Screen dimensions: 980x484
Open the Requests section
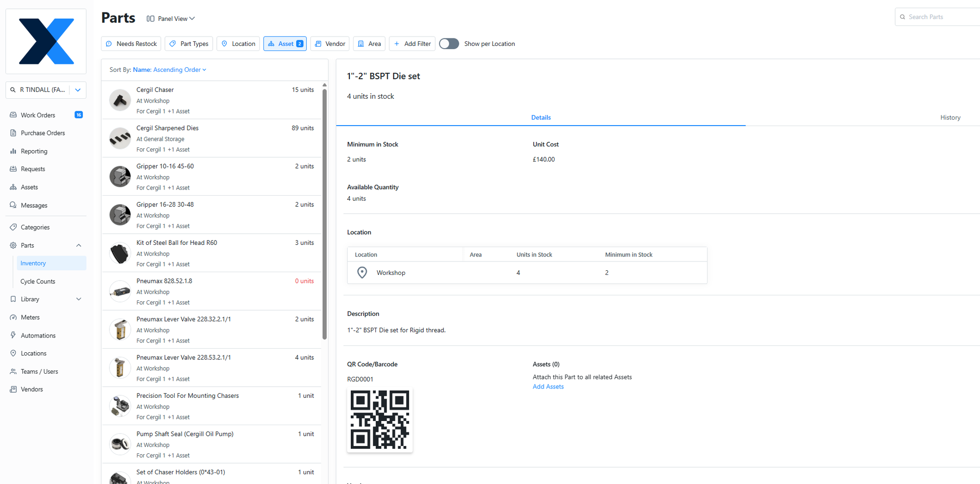pos(33,168)
